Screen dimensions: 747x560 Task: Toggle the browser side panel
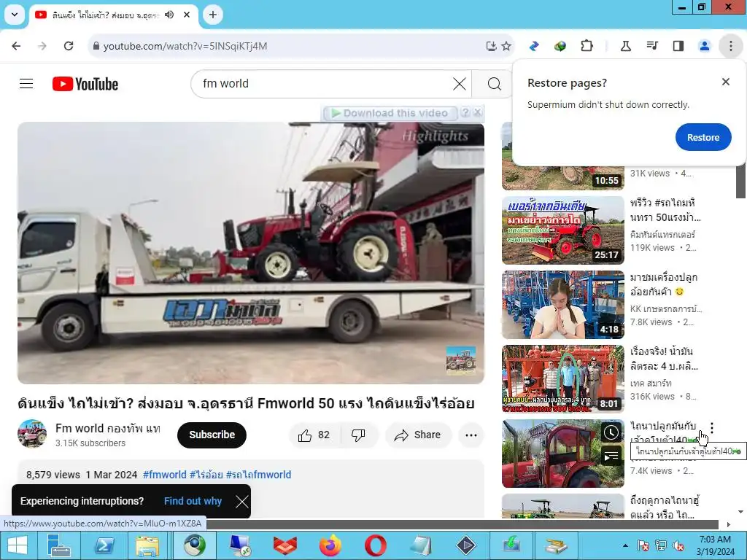tap(678, 46)
